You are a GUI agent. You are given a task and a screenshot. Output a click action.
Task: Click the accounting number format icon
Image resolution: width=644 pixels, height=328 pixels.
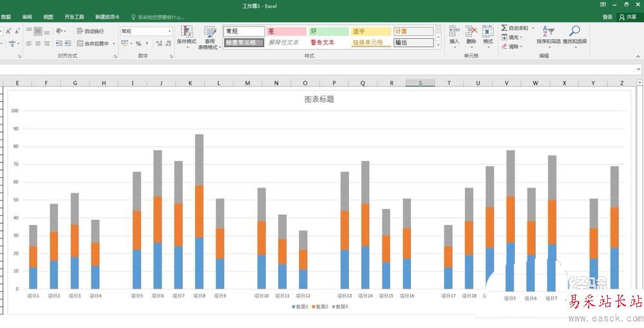point(124,44)
